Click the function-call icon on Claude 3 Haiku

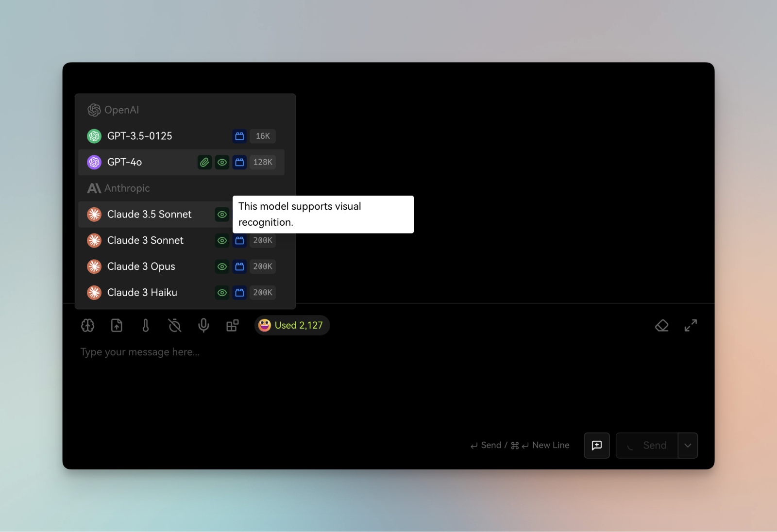coord(239,293)
